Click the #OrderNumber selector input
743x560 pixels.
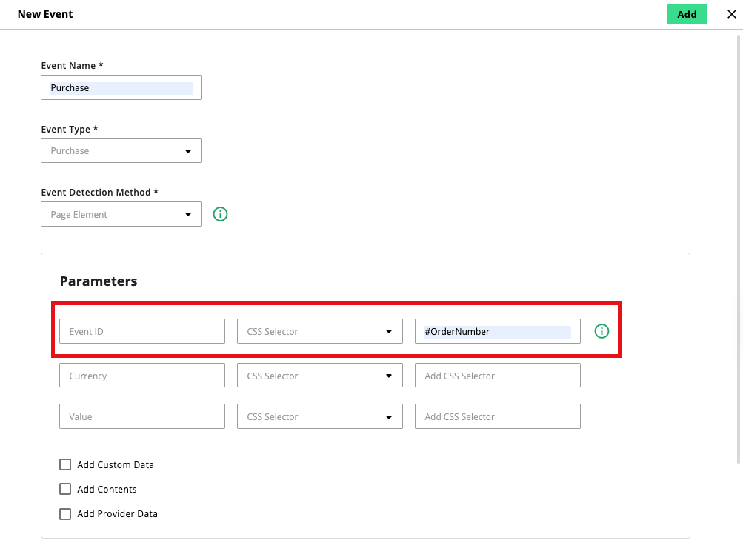pos(497,331)
